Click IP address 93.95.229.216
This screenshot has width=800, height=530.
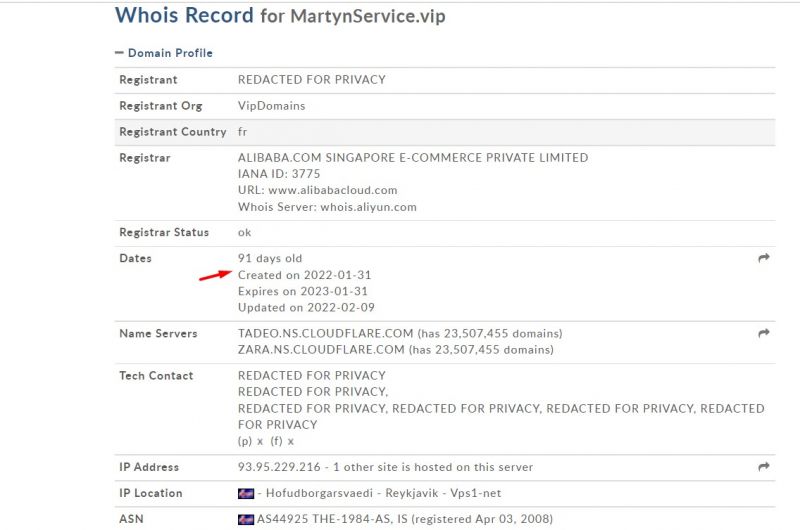(x=279, y=467)
